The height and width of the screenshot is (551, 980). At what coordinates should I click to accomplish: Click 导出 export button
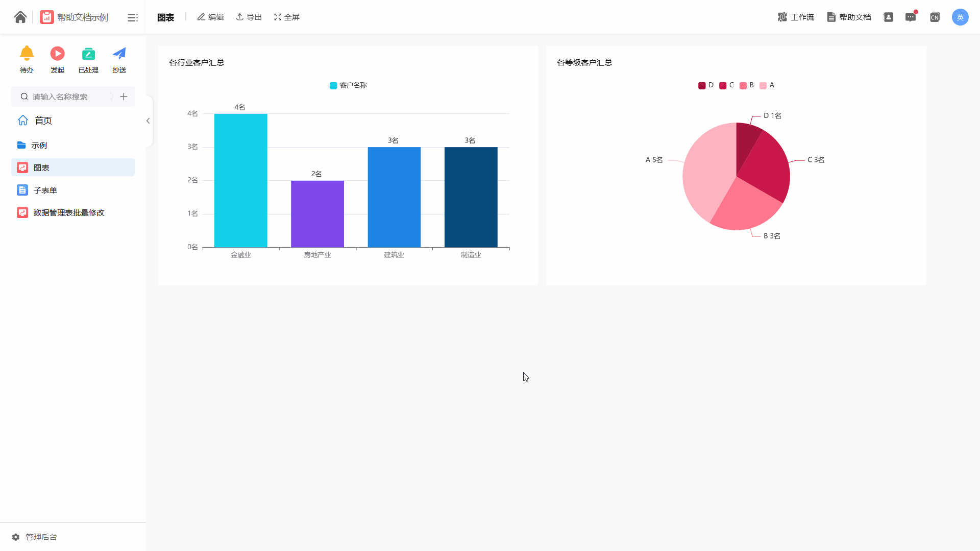tap(249, 17)
